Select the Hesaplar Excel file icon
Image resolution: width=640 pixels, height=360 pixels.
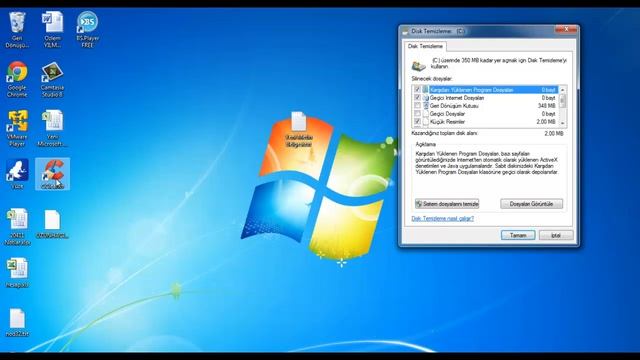click(17, 273)
